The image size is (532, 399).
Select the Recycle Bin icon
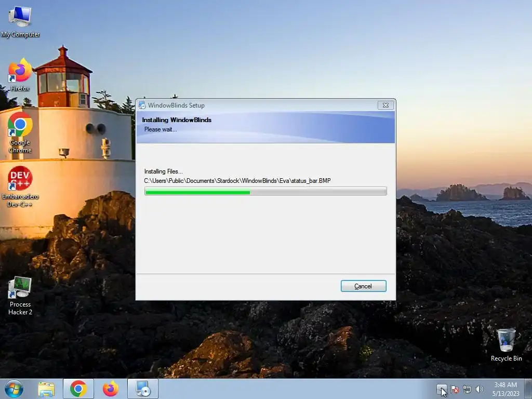click(506, 345)
